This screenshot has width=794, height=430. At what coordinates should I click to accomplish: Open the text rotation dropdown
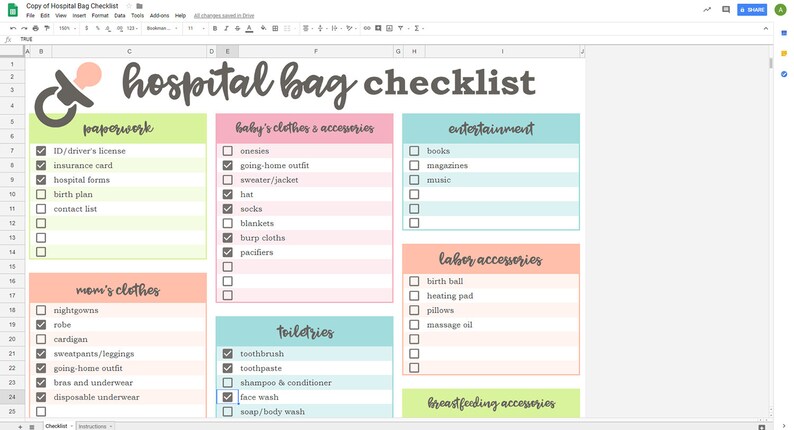pyautogui.click(x=350, y=28)
